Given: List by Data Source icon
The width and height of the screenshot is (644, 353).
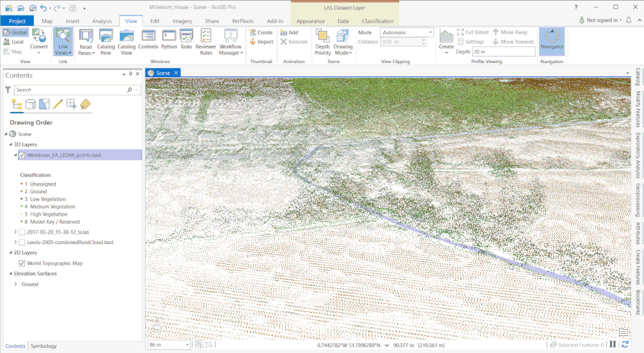Looking at the screenshot, I should click(x=30, y=104).
